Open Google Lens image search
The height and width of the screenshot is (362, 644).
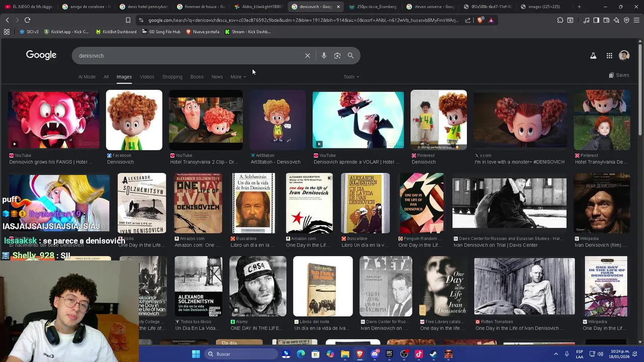[x=338, y=56]
